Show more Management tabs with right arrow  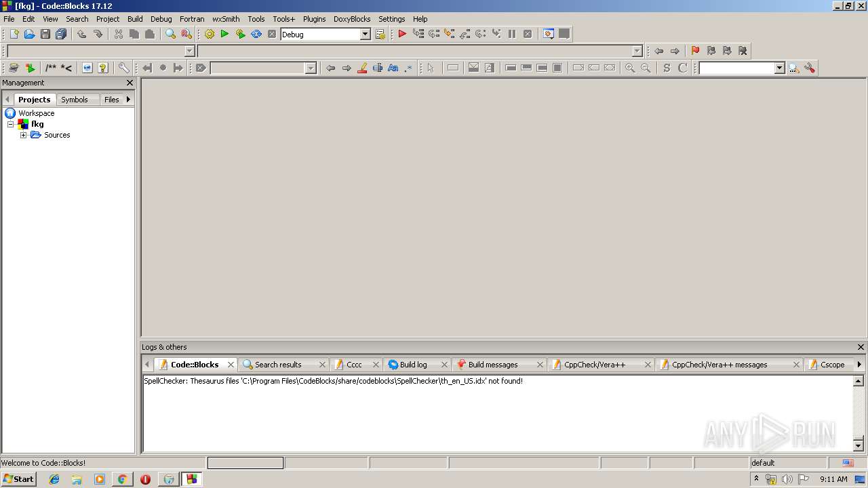click(x=128, y=99)
